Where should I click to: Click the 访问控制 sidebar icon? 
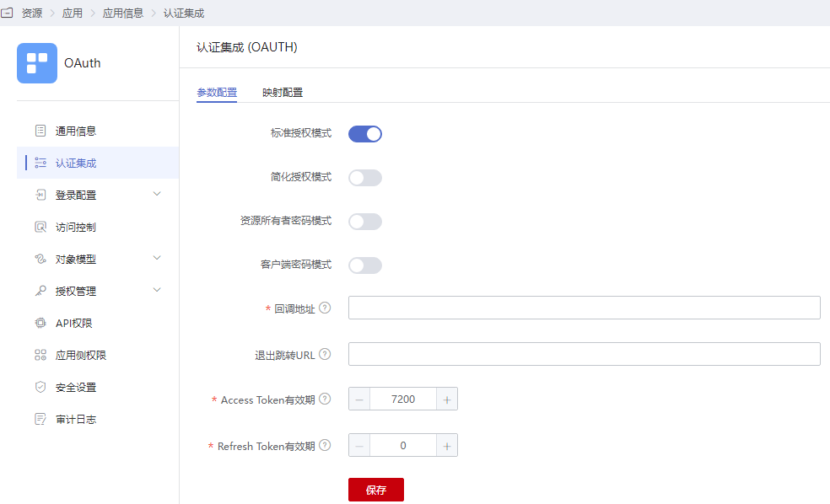pos(40,227)
